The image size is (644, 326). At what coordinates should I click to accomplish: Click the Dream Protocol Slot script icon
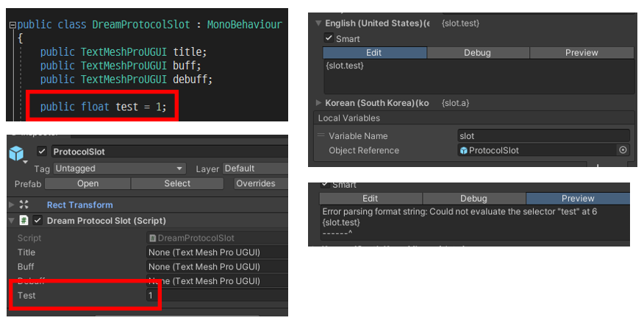[24, 221]
